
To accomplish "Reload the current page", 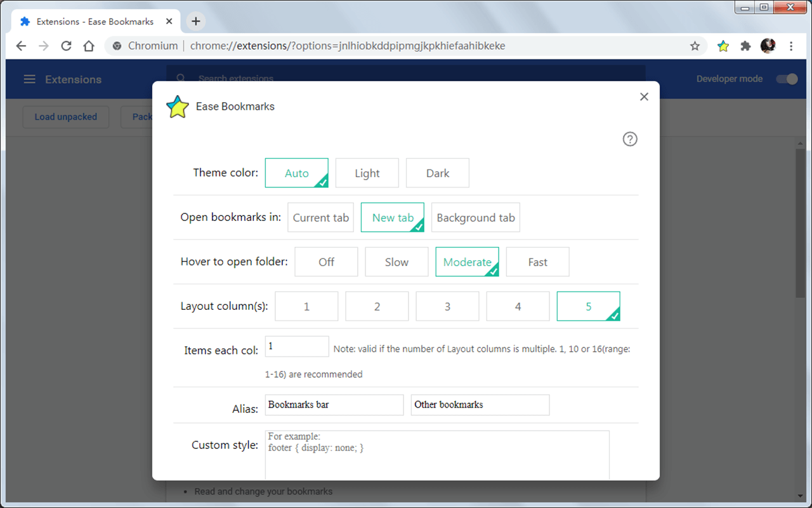I will click(66, 46).
